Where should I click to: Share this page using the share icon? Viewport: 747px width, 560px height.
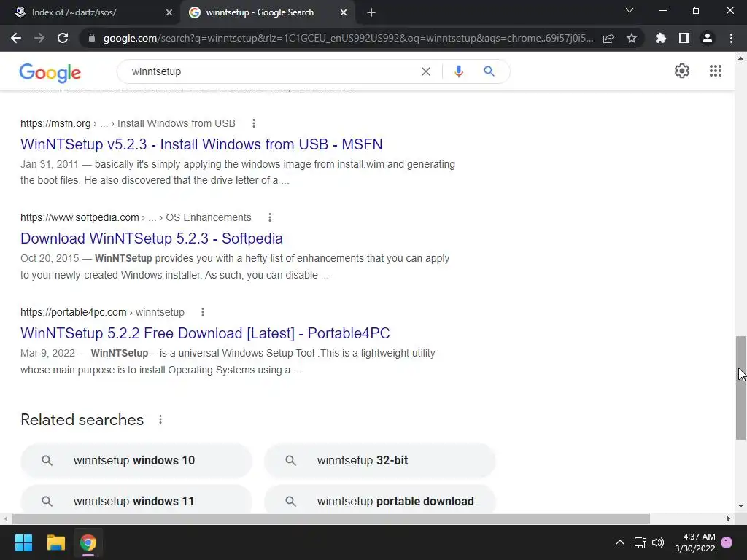click(608, 38)
